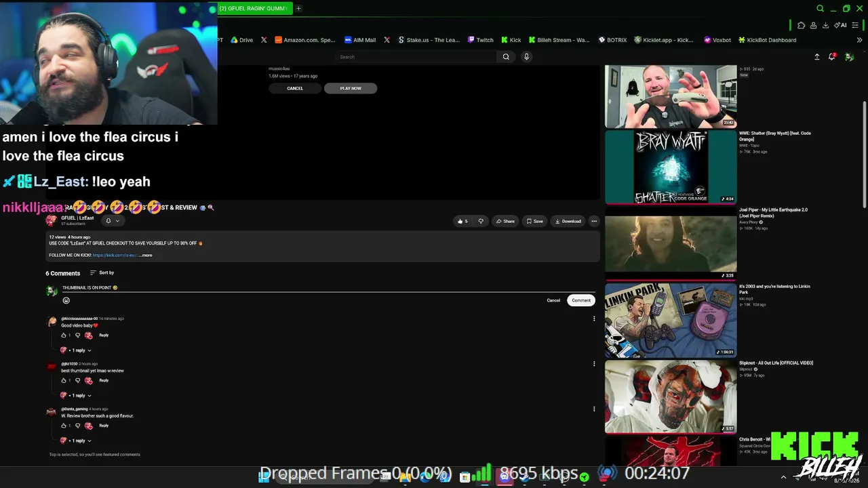868x488 pixels.
Task: Dislike the 'W. Review brother' comment
Action: tap(77, 426)
